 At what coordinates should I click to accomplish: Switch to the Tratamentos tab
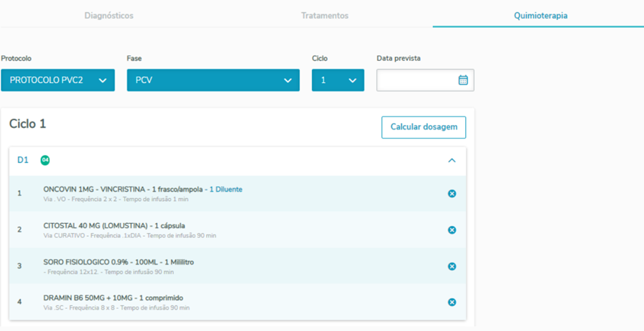pos(324,16)
